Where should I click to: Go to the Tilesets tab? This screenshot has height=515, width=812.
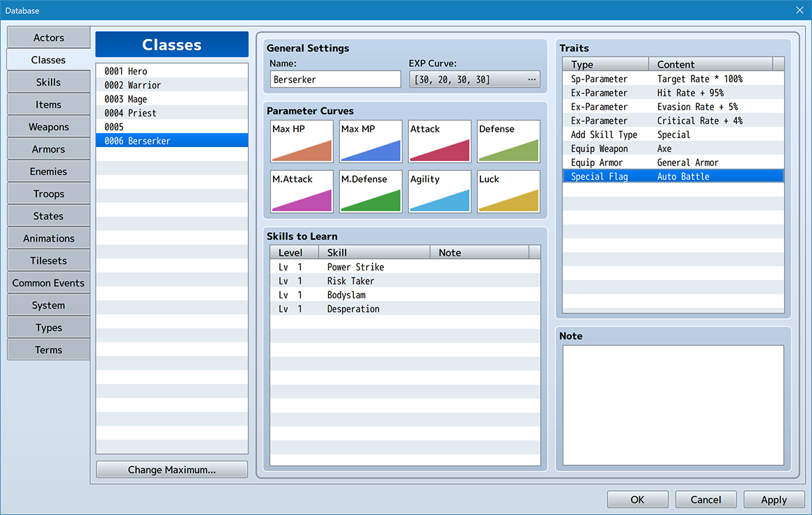click(49, 261)
